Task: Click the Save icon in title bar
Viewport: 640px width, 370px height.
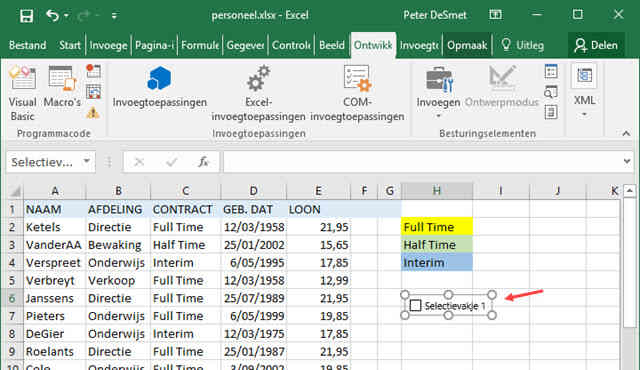Action: 27,16
